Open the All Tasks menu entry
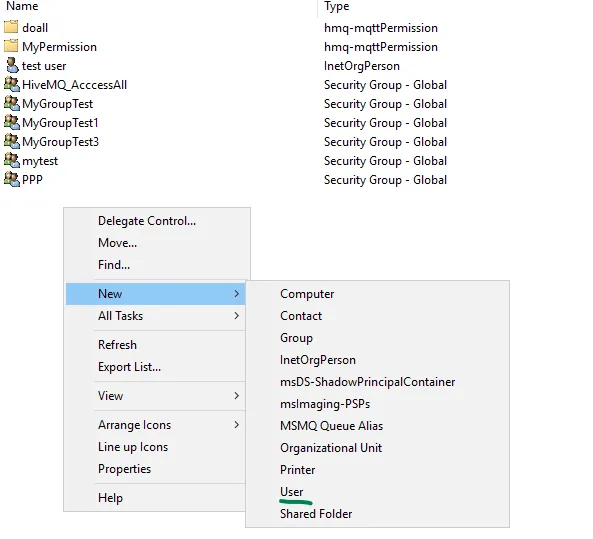Screen dimensions: 593x539 155,316
